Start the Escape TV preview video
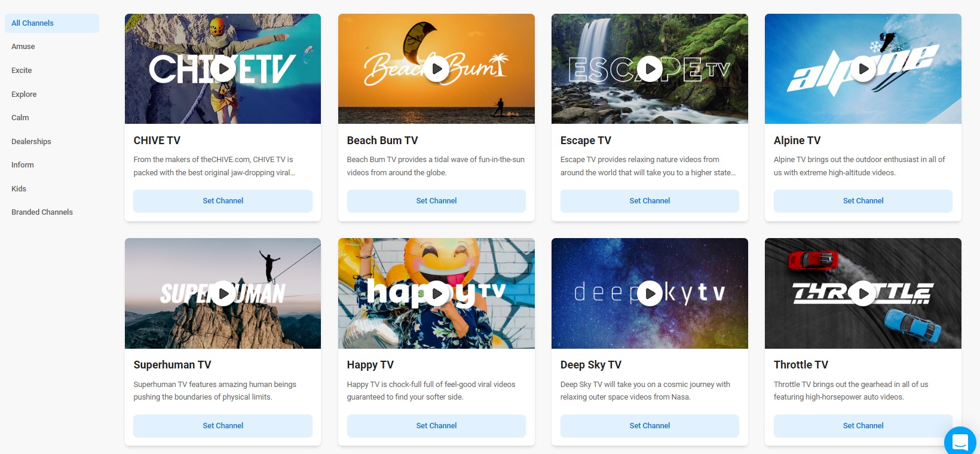980x454 pixels. coord(650,69)
